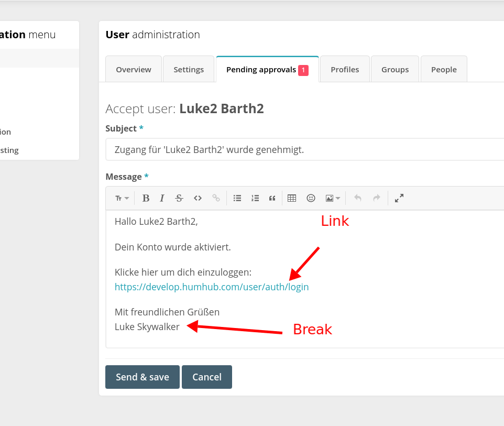This screenshot has height=426, width=504.
Task: Click the Send & save button
Action: [142, 377]
